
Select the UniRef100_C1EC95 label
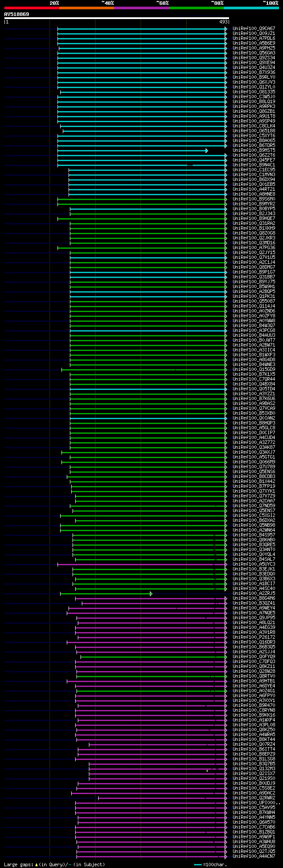254,170
